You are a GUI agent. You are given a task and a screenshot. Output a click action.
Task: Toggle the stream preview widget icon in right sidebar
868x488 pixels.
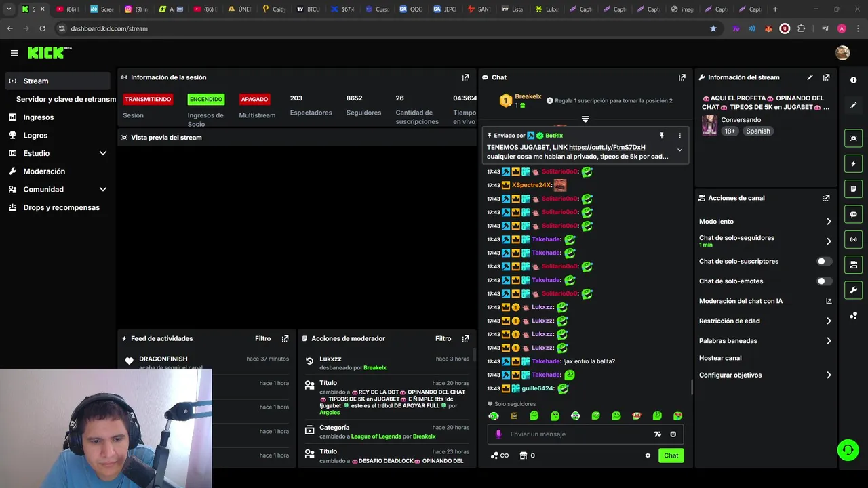[x=853, y=138]
